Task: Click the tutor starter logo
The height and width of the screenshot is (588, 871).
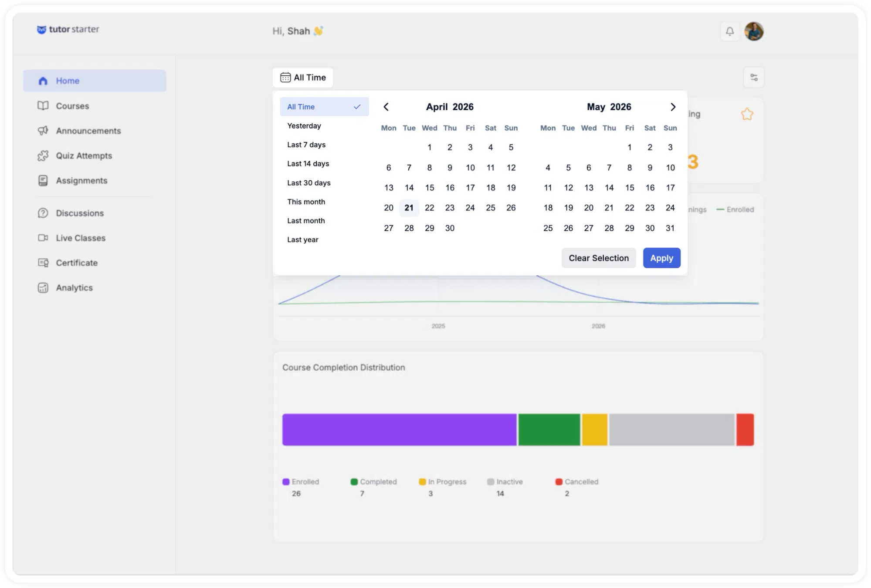Action: tap(68, 29)
